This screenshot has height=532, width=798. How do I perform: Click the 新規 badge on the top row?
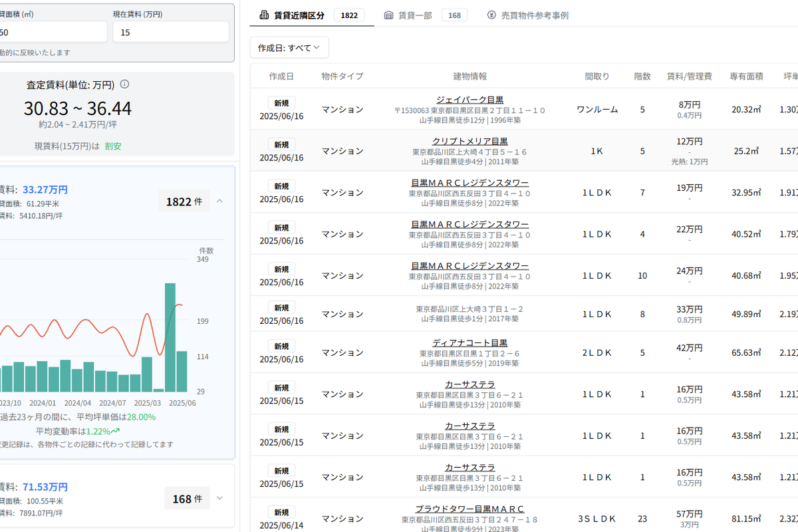coord(281,102)
